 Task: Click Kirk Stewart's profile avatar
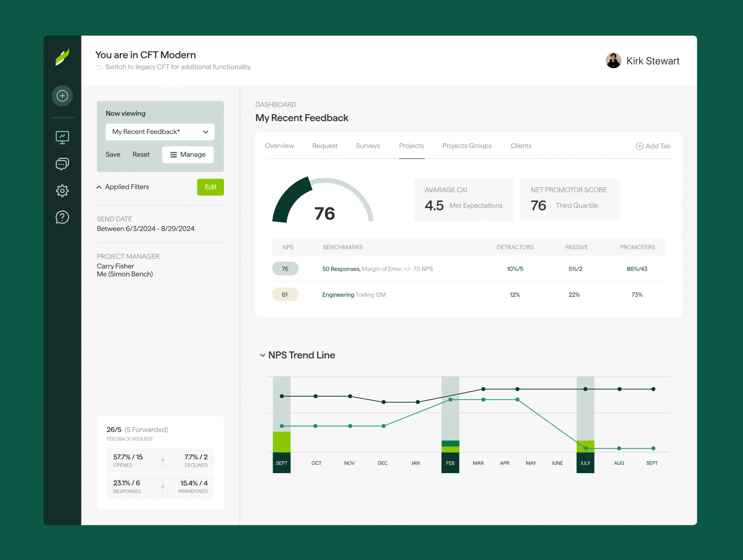click(613, 60)
